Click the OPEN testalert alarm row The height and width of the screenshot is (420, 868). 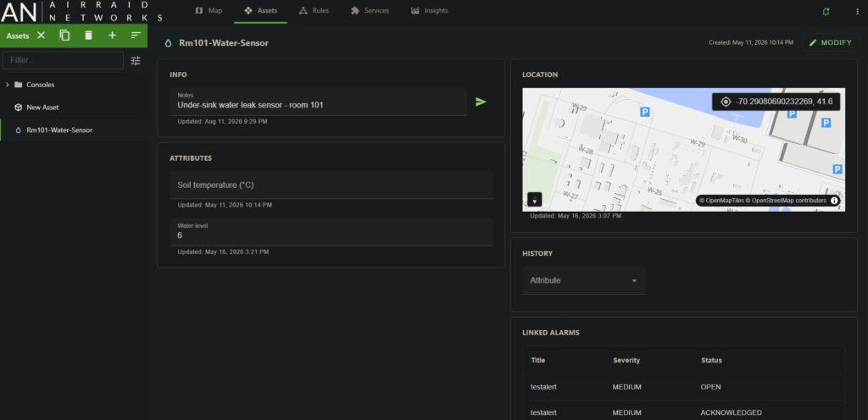(684, 387)
